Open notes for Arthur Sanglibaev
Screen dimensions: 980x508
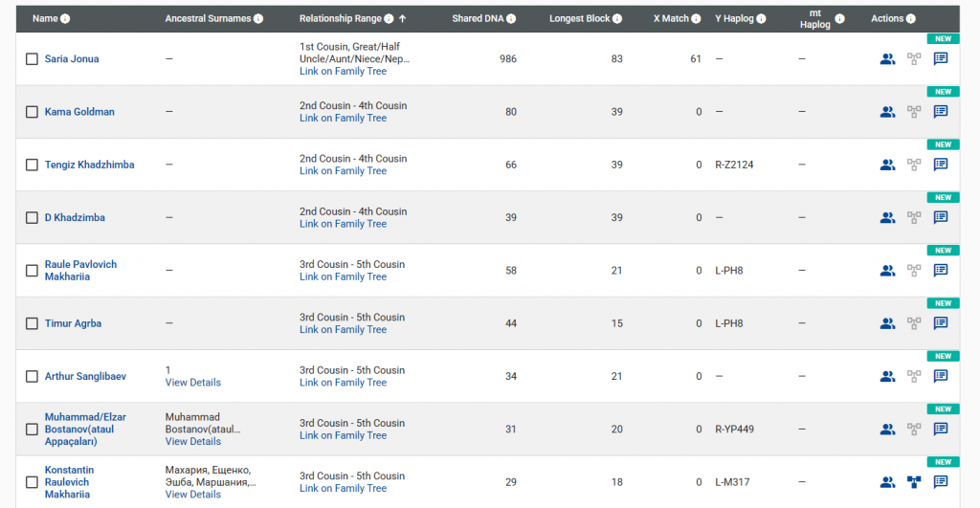point(941,376)
